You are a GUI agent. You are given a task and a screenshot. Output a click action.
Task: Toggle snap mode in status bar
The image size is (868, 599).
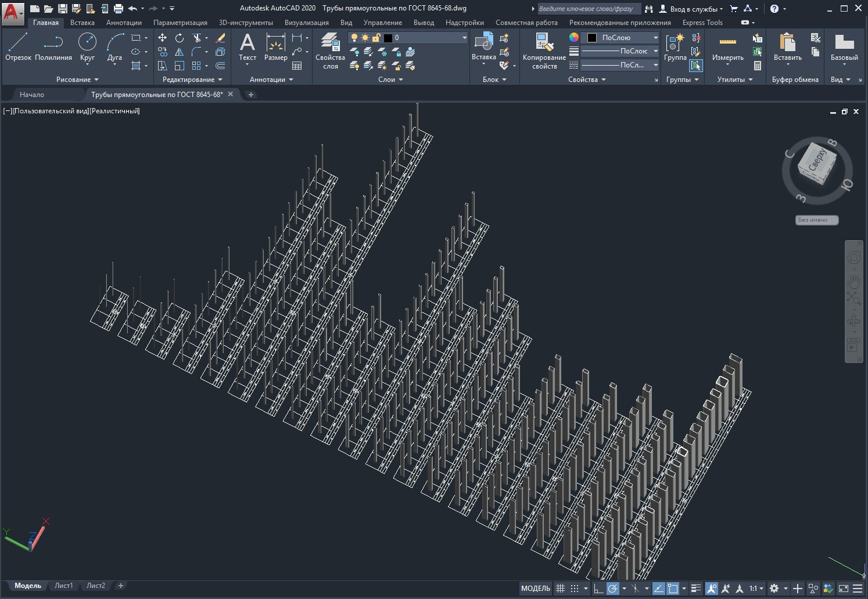point(575,589)
